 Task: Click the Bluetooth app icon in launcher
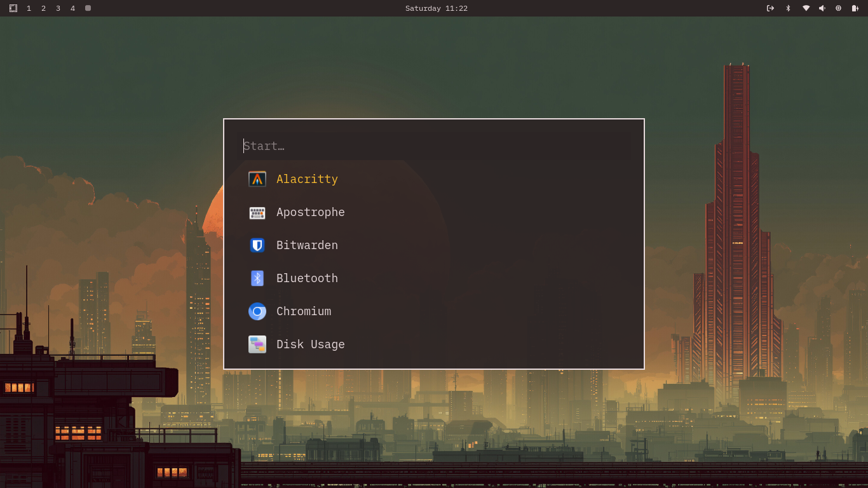(257, 278)
